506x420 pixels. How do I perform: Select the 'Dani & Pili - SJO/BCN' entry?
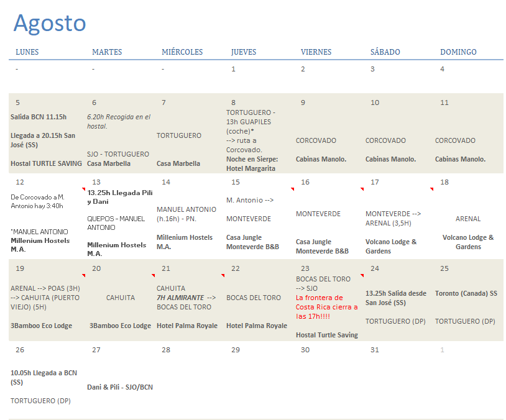pyautogui.click(x=120, y=387)
